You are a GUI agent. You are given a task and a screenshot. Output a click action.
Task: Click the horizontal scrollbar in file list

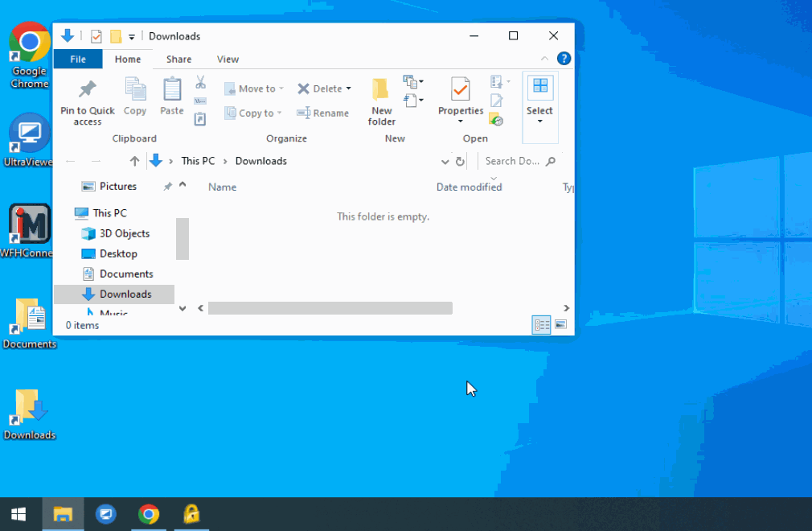pos(330,308)
